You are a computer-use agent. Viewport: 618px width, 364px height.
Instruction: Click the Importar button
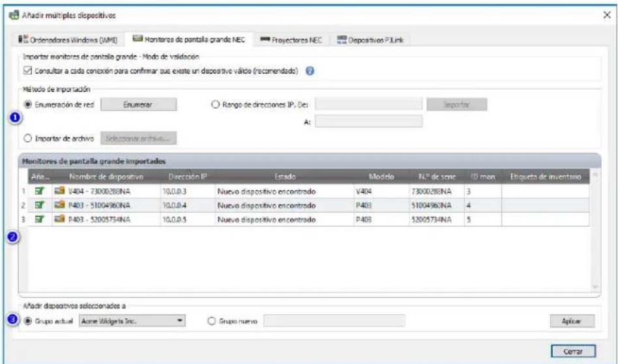pos(457,105)
